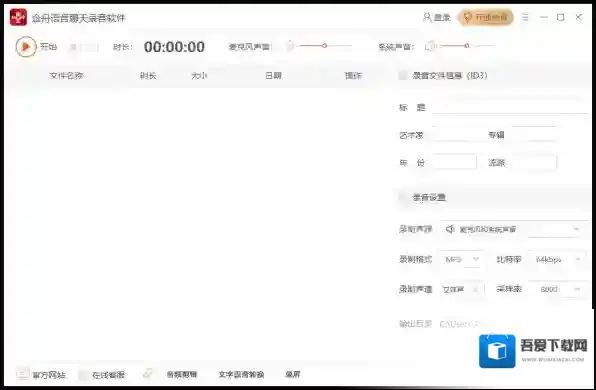Adjust the microphone volume (麦克风声音) slider
Viewport: 596px width, 390px height.
[325, 46]
